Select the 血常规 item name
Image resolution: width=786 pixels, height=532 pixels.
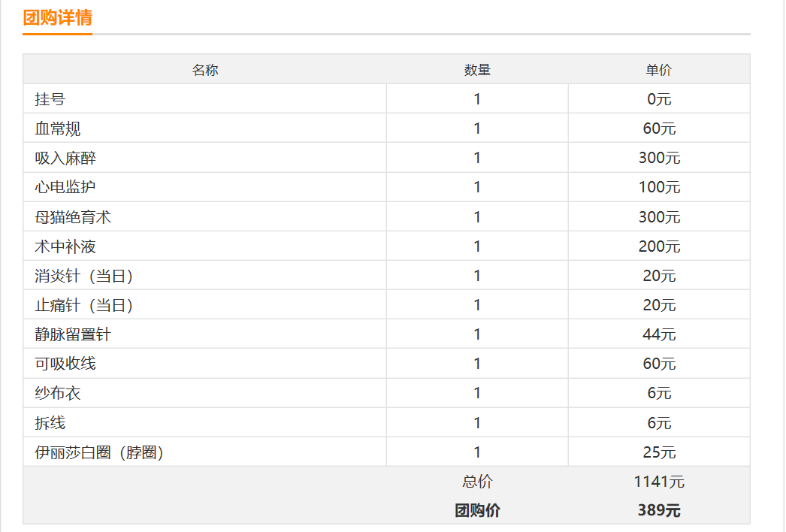(x=58, y=128)
